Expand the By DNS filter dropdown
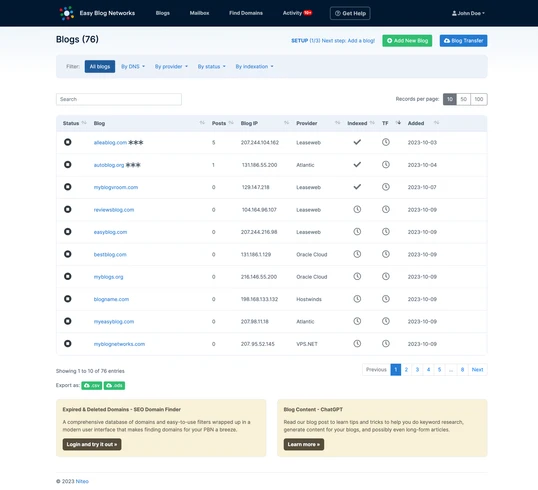This screenshot has height=490, width=538. 133,67
